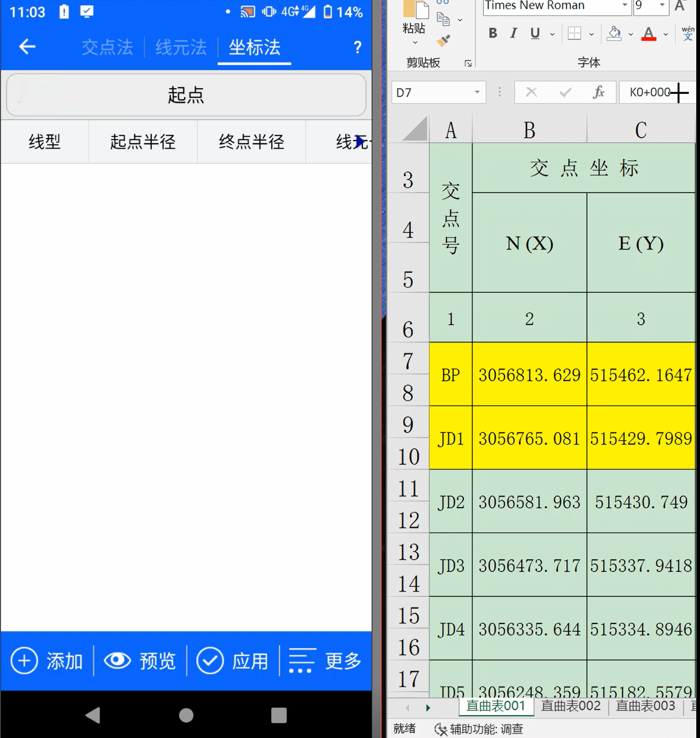Select the JD2 cell
The image size is (700, 738).
tap(451, 501)
